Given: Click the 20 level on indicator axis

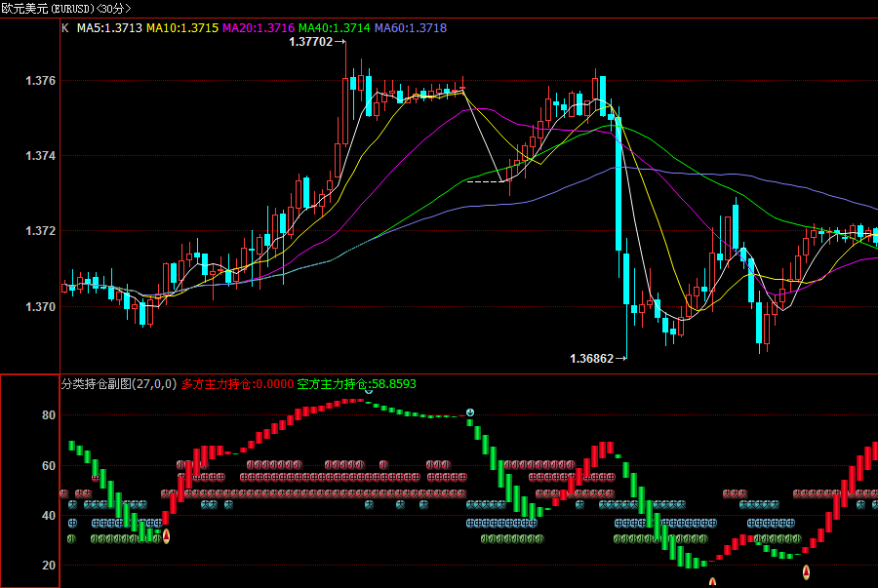Looking at the screenshot, I should [x=49, y=565].
